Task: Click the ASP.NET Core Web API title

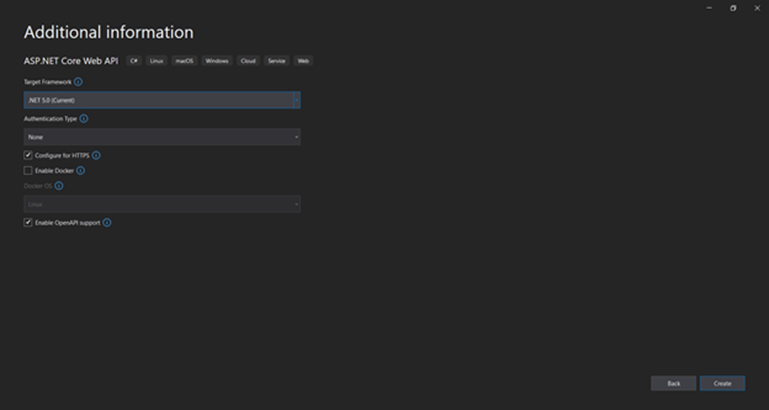Action: click(71, 61)
